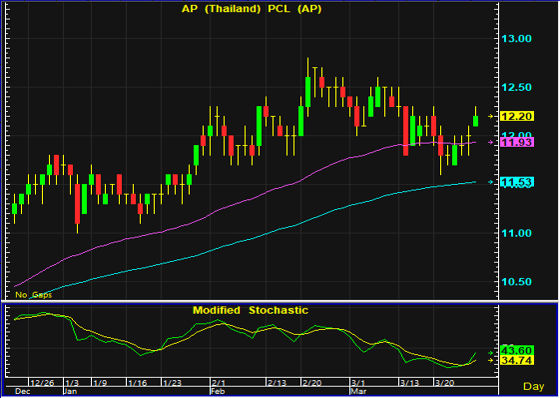Screen dimensions: 560x398
Task: Select the yellow 34.74 stochastic value tag
Action: click(x=517, y=360)
